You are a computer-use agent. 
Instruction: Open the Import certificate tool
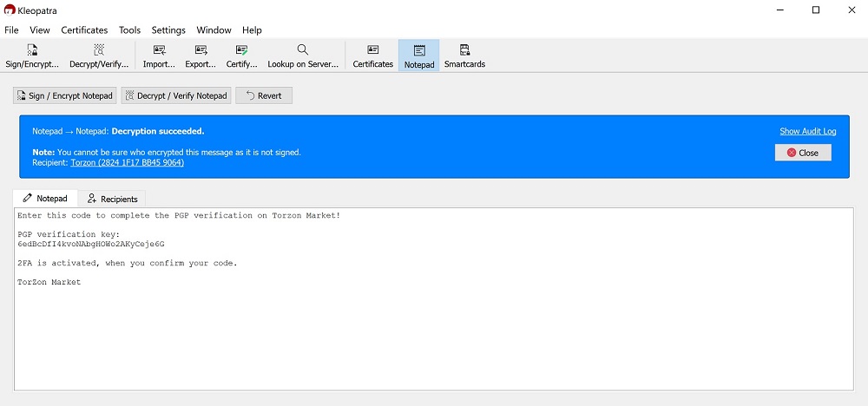click(159, 56)
